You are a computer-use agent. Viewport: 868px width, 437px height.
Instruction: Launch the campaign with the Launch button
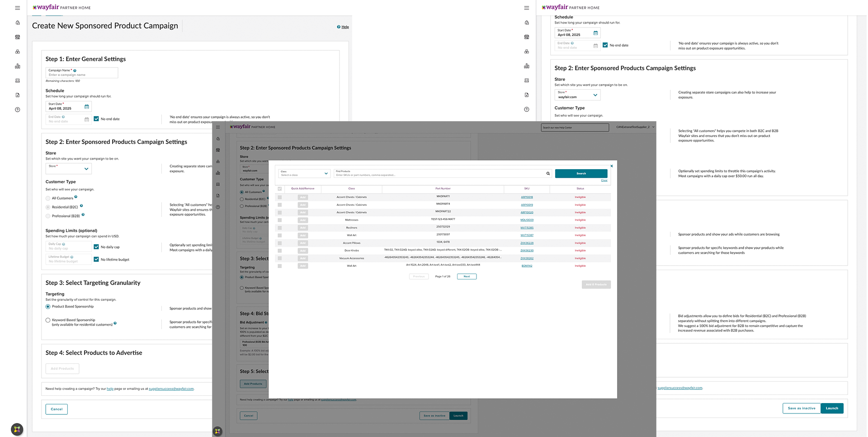tap(832, 408)
